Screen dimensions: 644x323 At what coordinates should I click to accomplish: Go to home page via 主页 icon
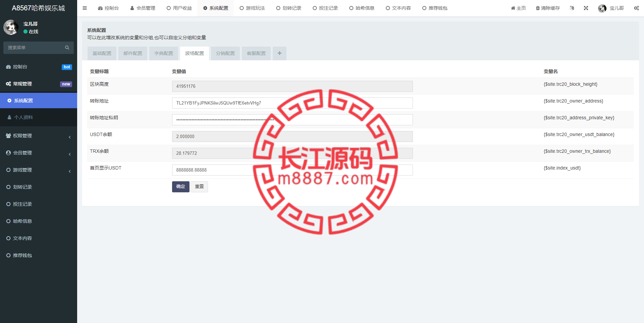(518, 8)
